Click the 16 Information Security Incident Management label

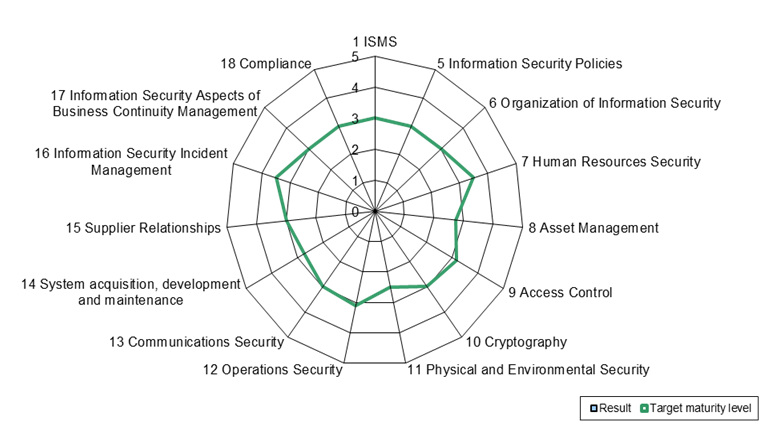131,161
